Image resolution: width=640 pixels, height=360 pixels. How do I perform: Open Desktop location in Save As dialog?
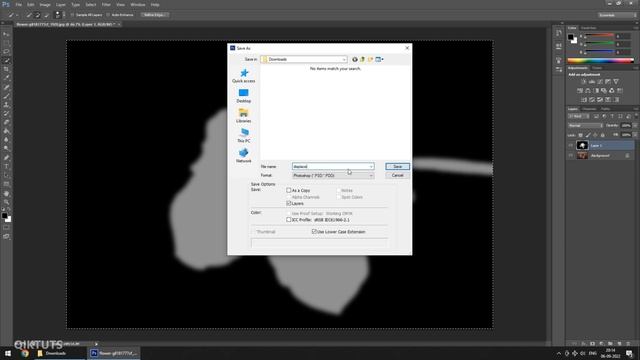pos(244,96)
